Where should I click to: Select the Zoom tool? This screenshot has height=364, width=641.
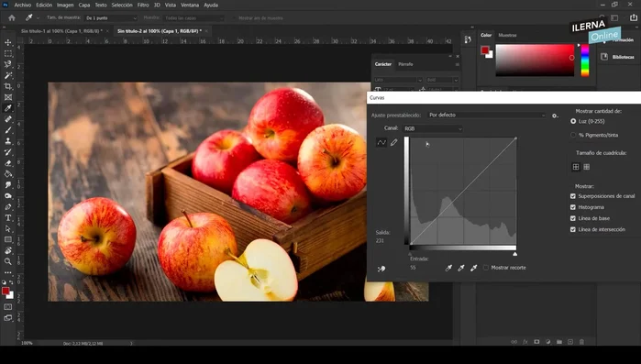(7, 261)
